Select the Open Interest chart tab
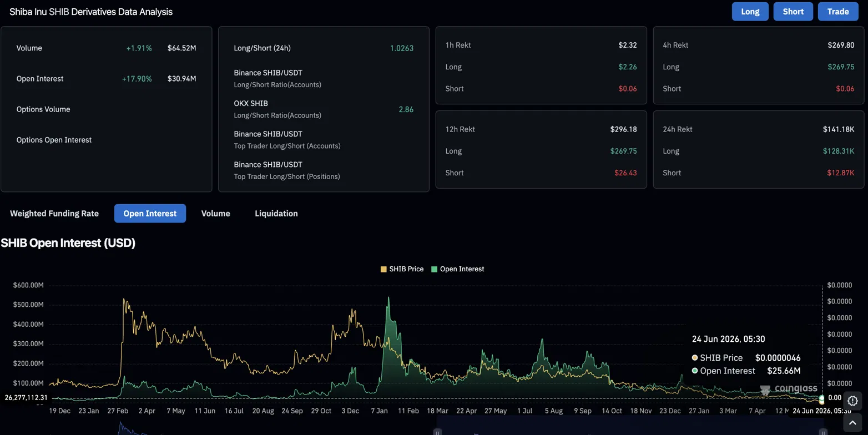The image size is (868, 435). (x=150, y=214)
